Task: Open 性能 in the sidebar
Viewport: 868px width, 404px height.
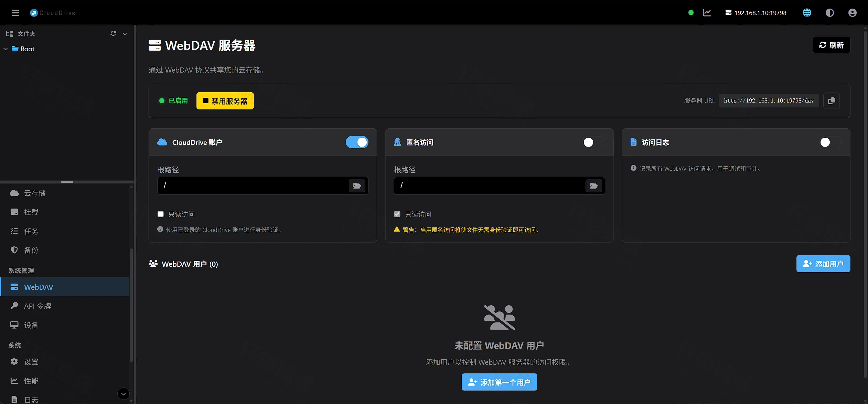Action: (65, 381)
